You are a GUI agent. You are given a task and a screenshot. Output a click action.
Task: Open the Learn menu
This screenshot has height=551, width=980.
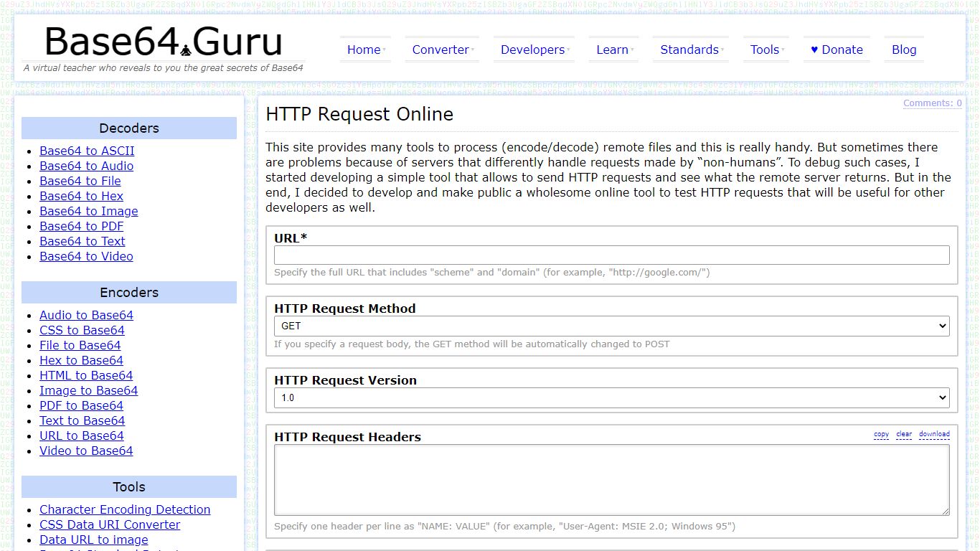[613, 50]
